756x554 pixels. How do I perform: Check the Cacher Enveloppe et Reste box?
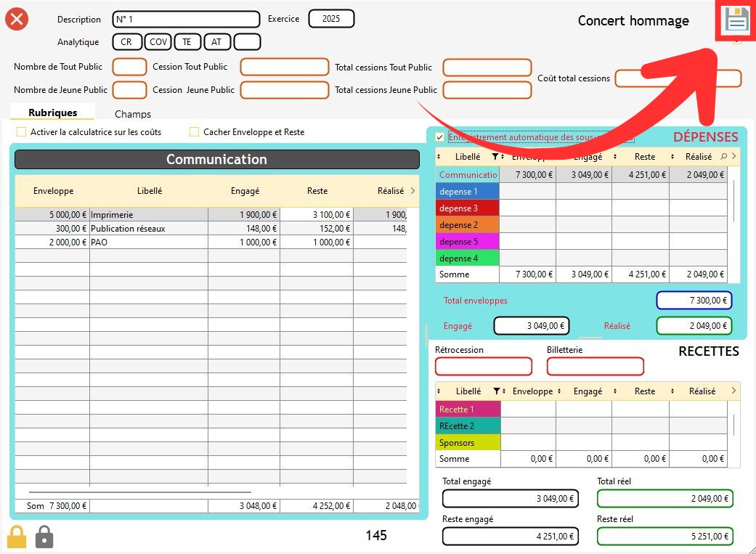[194, 132]
